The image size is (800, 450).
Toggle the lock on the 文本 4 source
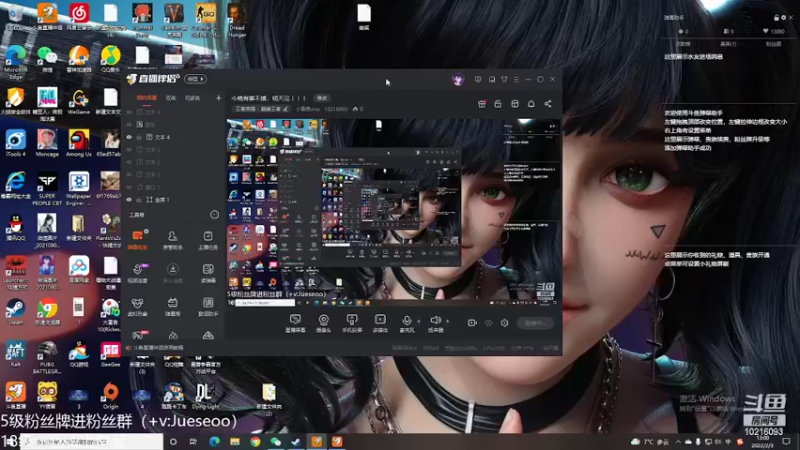click(x=139, y=137)
